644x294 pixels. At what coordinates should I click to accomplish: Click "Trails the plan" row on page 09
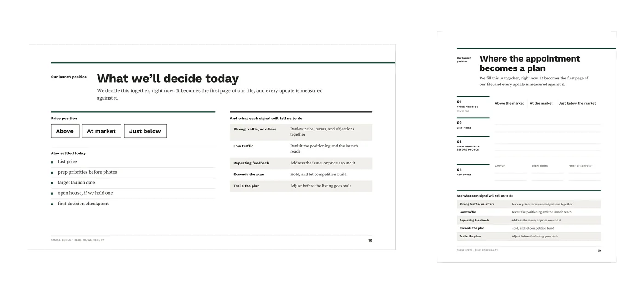pos(529,237)
